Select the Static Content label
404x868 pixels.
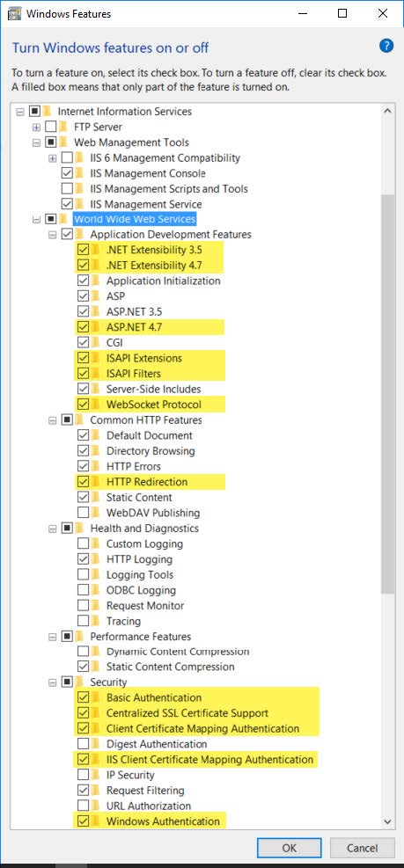tap(139, 498)
